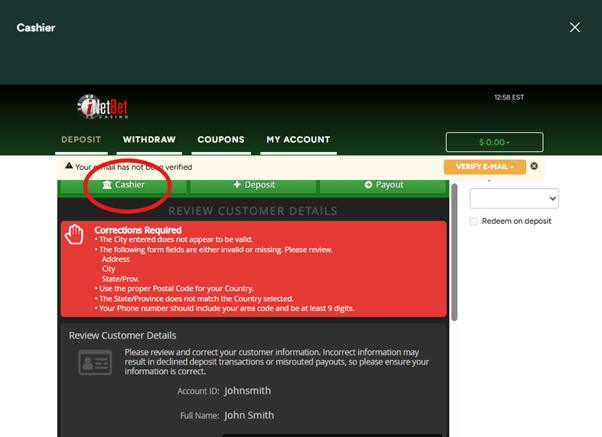Select the DEPOSIT tab
This screenshot has width=602, height=437.
click(x=81, y=140)
